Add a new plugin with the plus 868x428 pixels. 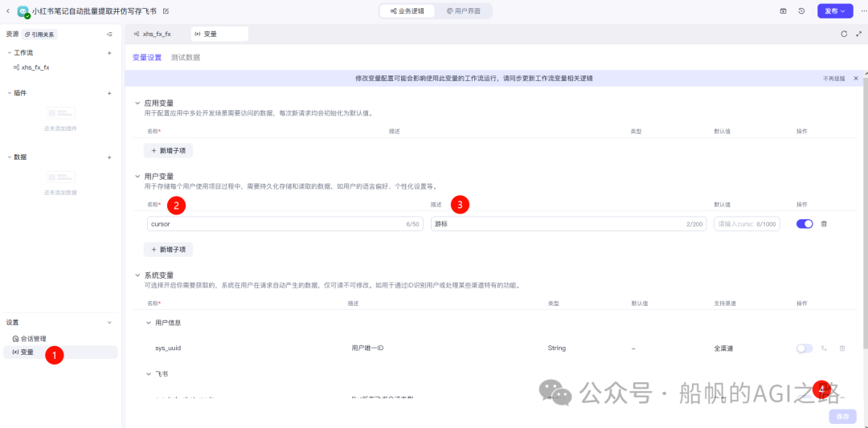pyautogui.click(x=109, y=93)
